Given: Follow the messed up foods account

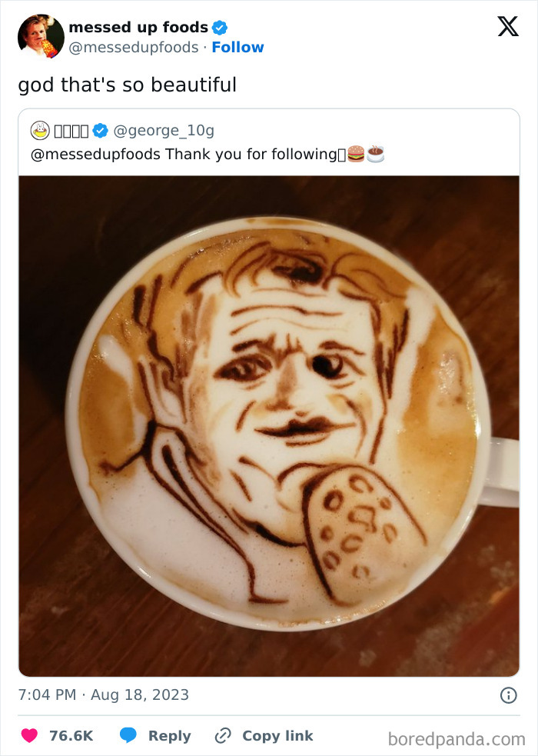Looking at the screenshot, I should 238,47.
